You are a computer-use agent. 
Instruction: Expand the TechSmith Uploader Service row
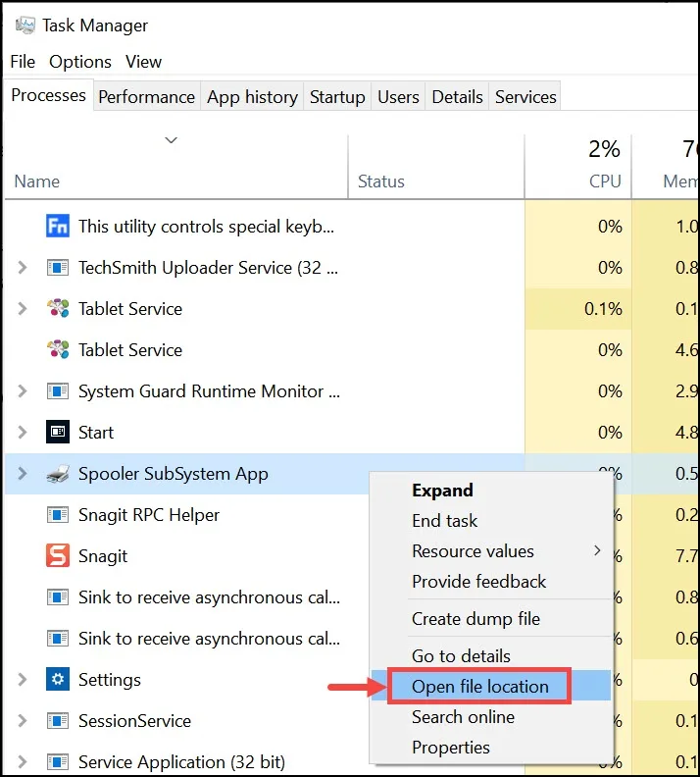[23, 268]
